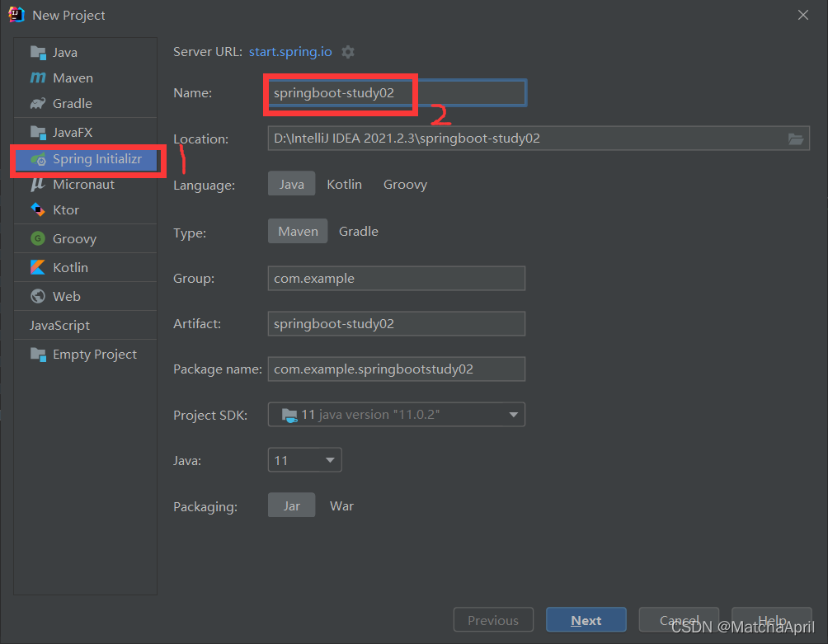The height and width of the screenshot is (644, 828).
Task: Click the Spring Initializr leaf icon
Action: tap(38, 159)
